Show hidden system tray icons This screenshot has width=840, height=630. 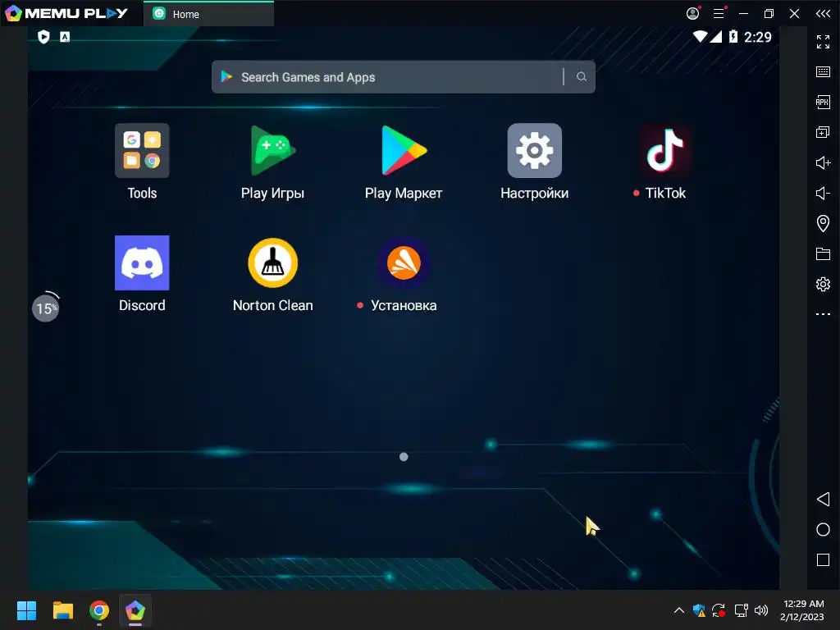tap(678, 610)
